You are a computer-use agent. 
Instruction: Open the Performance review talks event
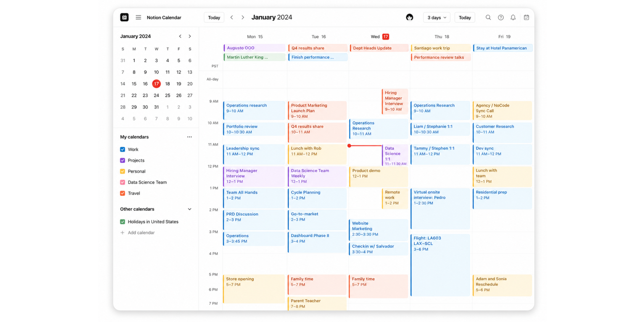[x=440, y=57]
